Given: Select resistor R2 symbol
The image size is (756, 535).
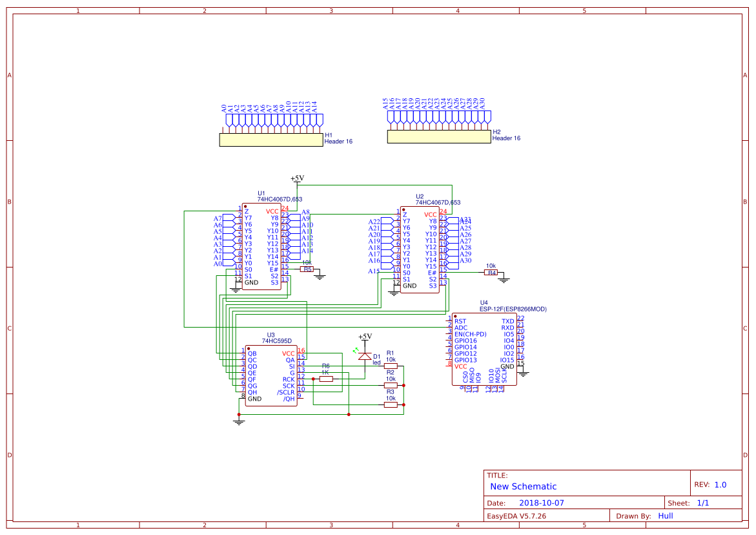Looking at the screenshot, I should pyautogui.click(x=391, y=386).
